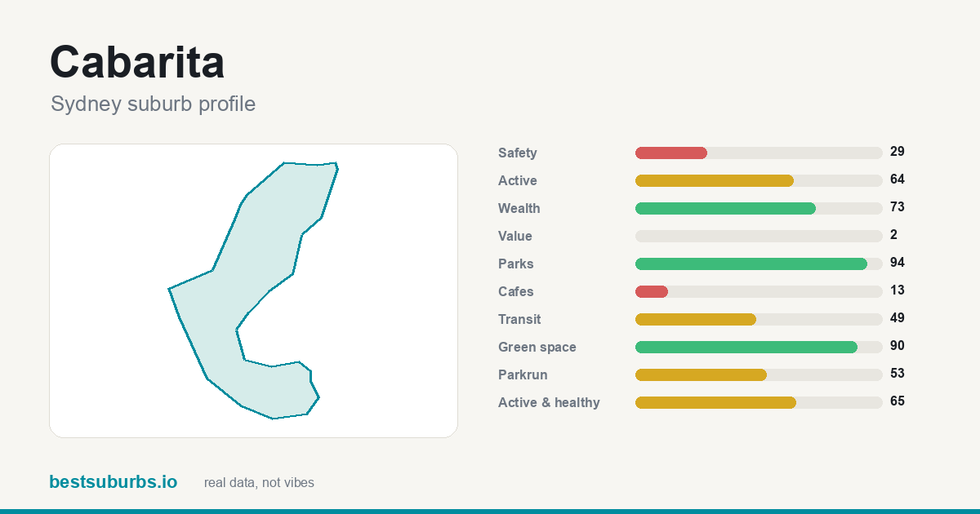Click the Transit label text

pos(519,319)
